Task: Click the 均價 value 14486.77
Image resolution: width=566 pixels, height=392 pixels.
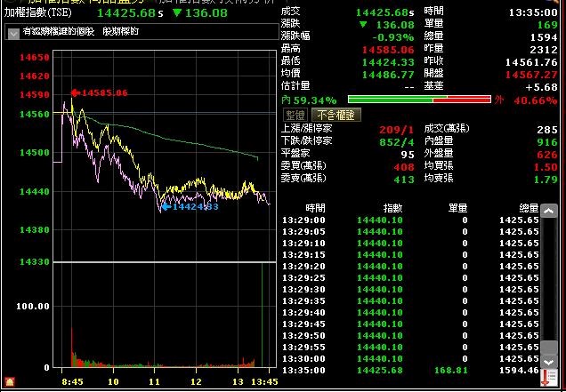Action: pyautogui.click(x=388, y=75)
